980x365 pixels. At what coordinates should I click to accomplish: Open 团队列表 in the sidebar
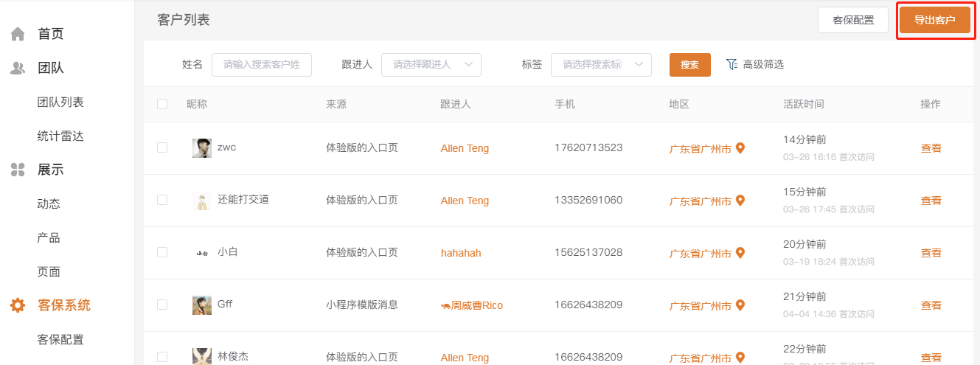[x=60, y=102]
